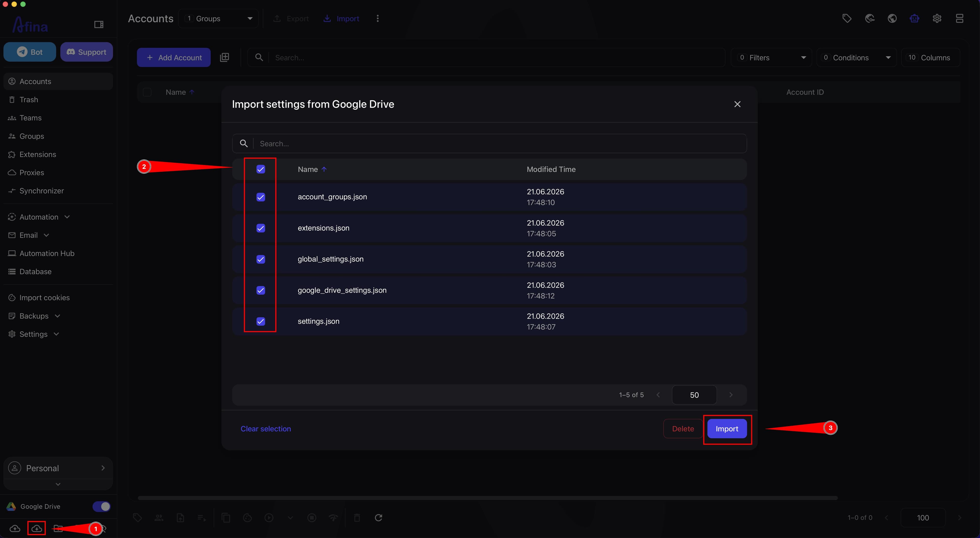Click the trash icon in the bottom toolbar
This screenshot has height=538, width=980.
tap(357, 518)
